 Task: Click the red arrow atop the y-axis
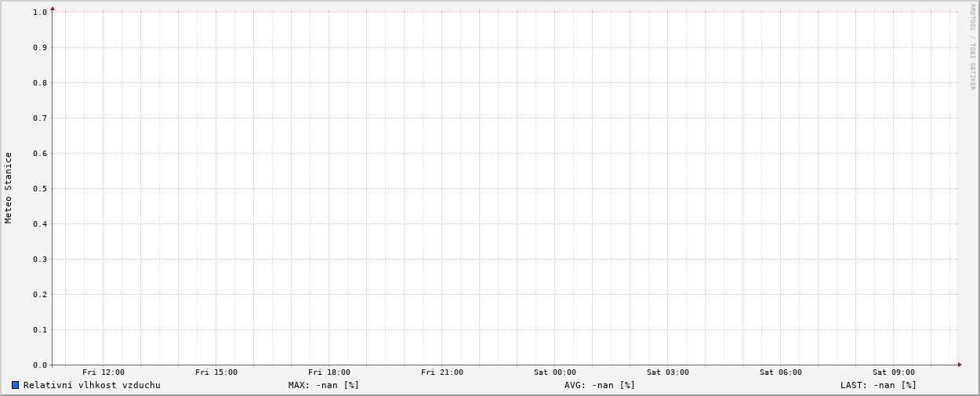click(x=53, y=9)
